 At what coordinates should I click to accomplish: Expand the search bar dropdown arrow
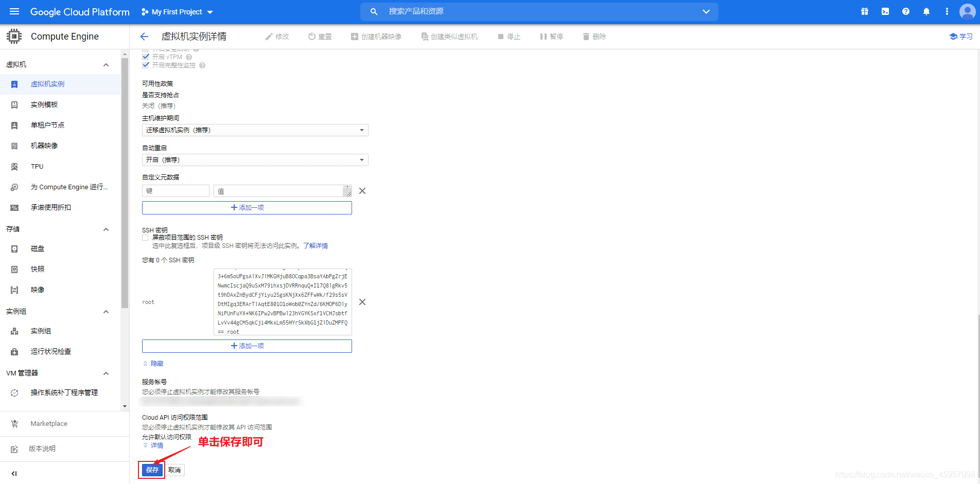pyautogui.click(x=706, y=11)
